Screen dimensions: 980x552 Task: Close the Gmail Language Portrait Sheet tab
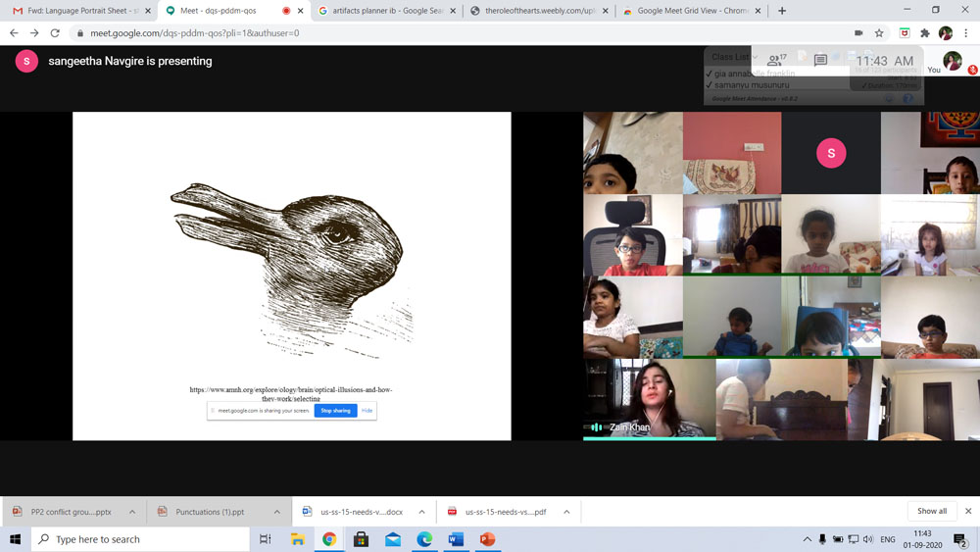tap(148, 11)
